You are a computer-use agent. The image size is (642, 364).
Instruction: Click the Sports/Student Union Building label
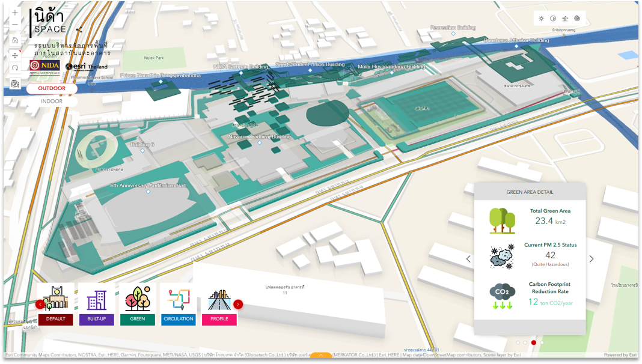point(310,64)
